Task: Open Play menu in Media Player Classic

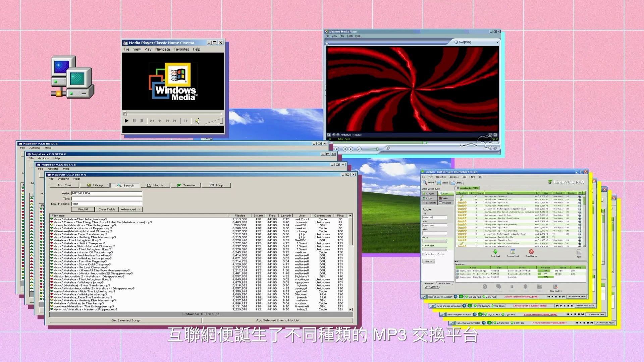Action: [148, 49]
